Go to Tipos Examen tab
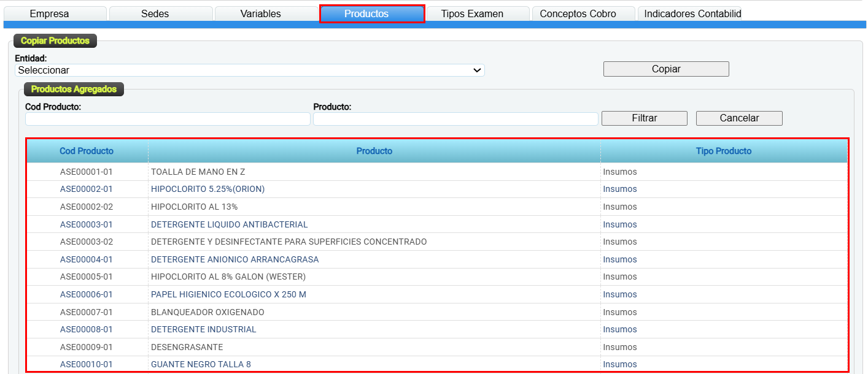Image resolution: width=868 pixels, height=374 pixels. click(472, 13)
